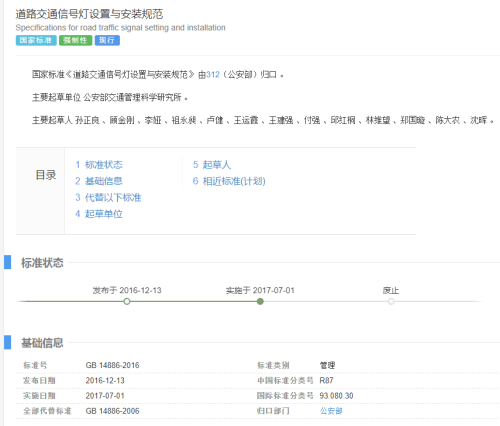Click the blue marker beside 标准状态 heading
Viewport: 500px width, 426px height.
click(x=7, y=262)
